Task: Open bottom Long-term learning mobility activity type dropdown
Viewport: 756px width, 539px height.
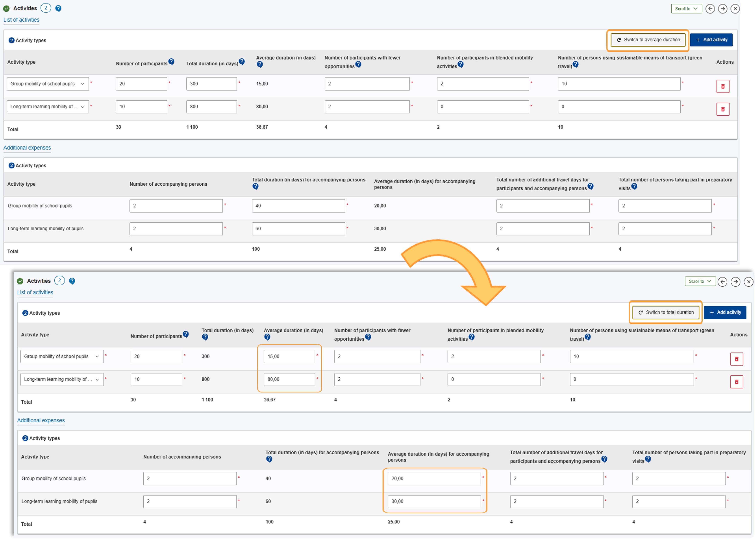Action: (x=62, y=379)
